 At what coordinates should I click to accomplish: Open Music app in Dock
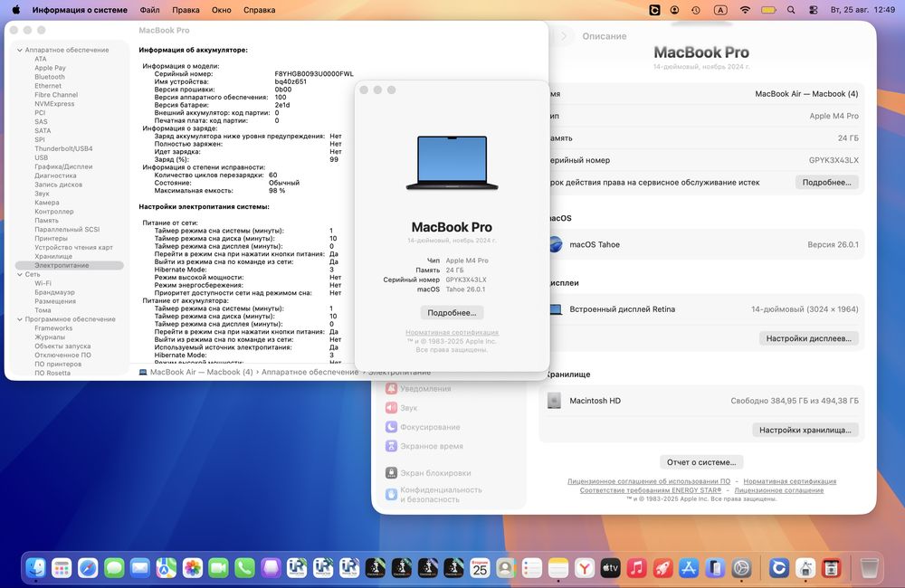pos(636,568)
